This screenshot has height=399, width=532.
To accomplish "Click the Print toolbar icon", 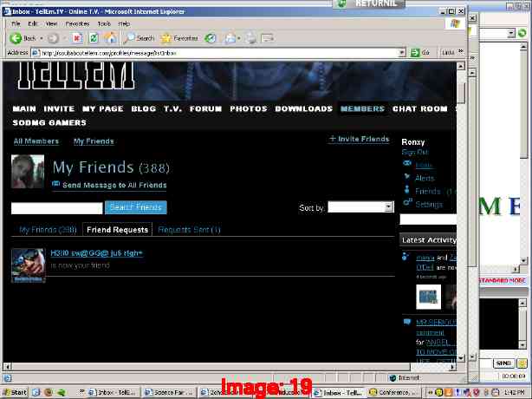I will 251,38.
